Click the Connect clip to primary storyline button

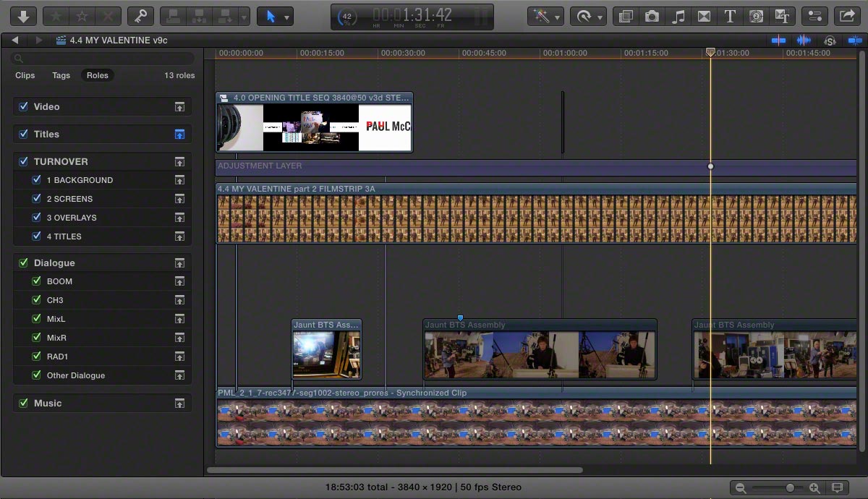click(173, 16)
